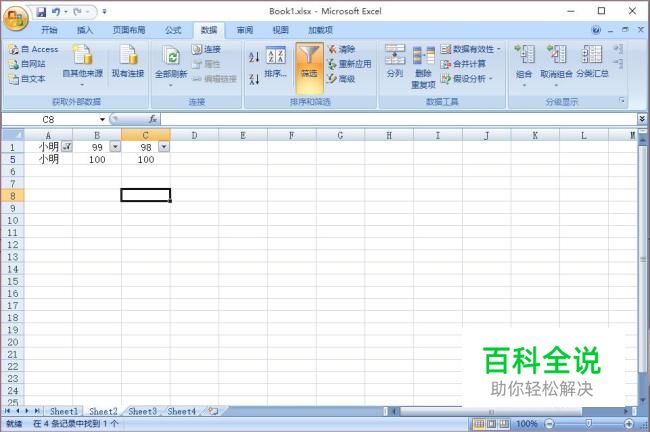Click Refresh All (全部刷新) button
Viewport: 650px width, 432px height.
[171, 66]
